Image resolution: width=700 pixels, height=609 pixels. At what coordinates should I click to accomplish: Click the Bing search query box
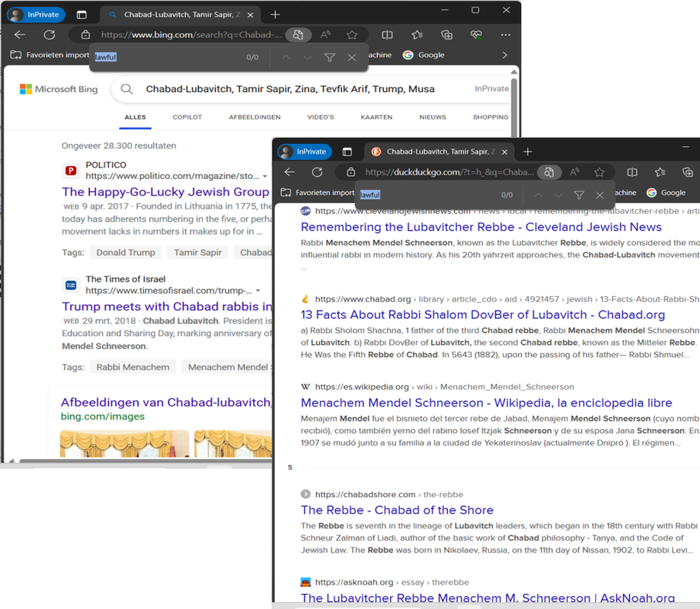click(290, 89)
